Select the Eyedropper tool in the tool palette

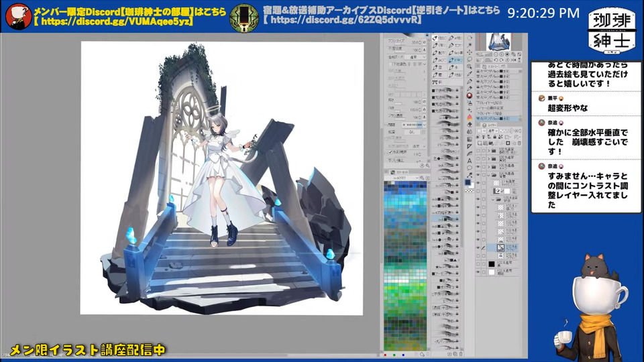(470, 74)
